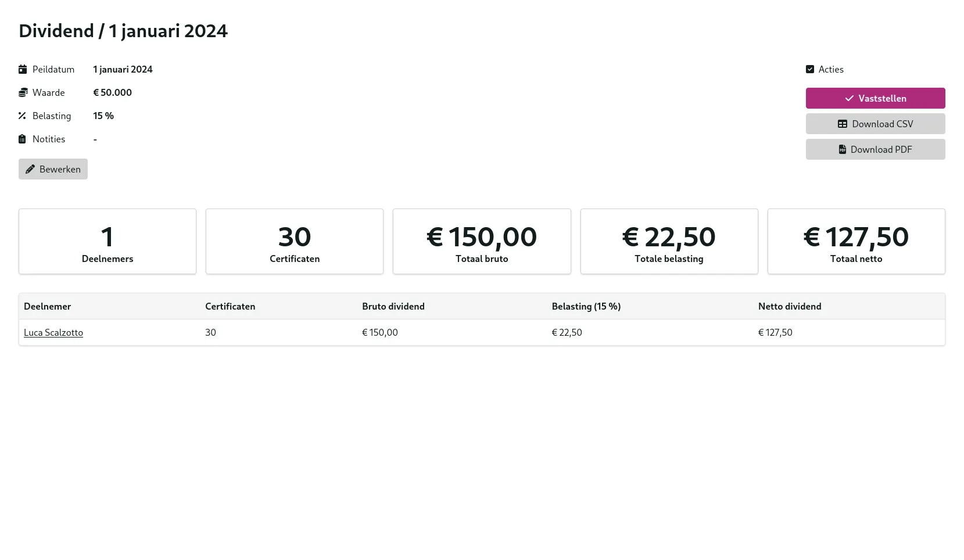Click the Certificaten column header
The width and height of the screenshot is (964, 560).
230,306
